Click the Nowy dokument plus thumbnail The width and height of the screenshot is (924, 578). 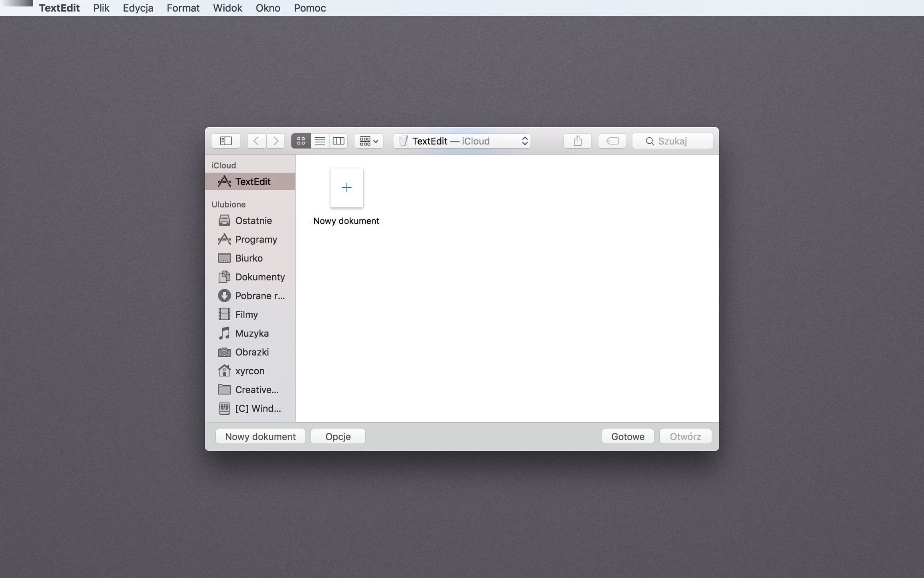coord(346,188)
